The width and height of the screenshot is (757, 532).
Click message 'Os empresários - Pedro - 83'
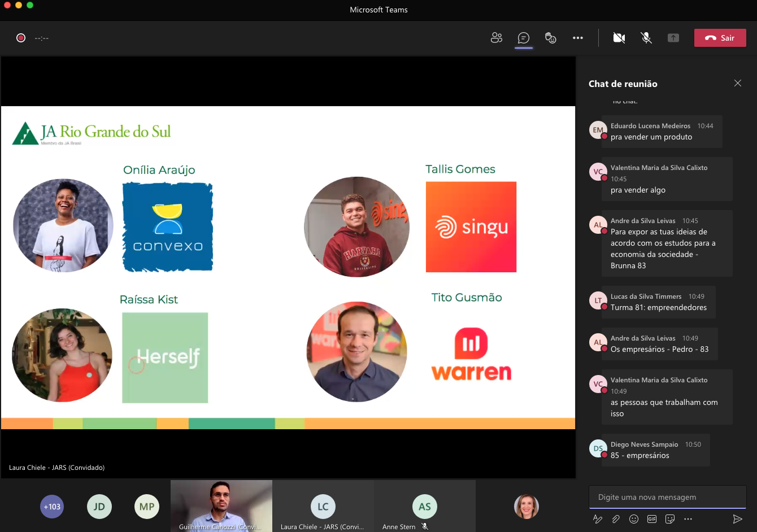[x=659, y=349]
